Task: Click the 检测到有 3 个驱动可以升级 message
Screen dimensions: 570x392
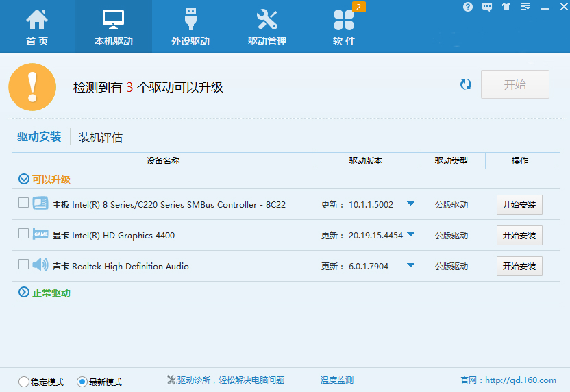Action: (x=148, y=87)
